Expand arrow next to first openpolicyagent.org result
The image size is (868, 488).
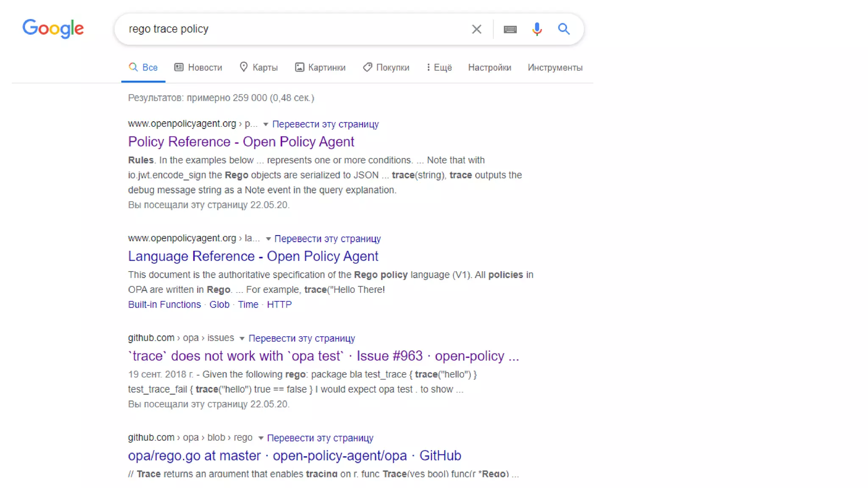[266, 125]
